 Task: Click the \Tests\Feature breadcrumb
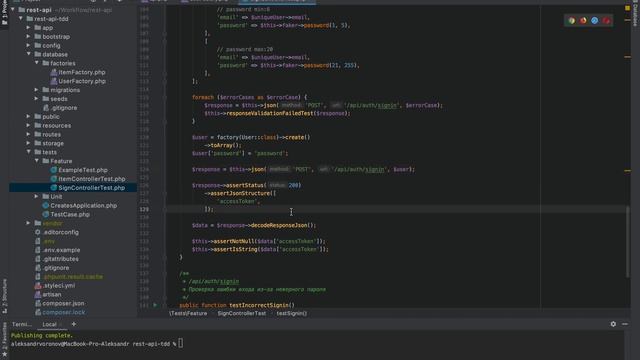tap(188, 313)
